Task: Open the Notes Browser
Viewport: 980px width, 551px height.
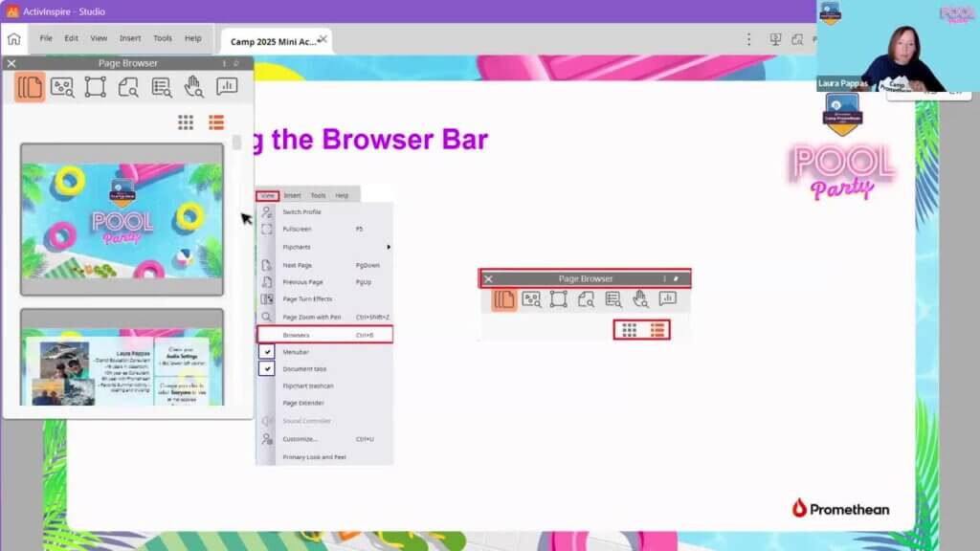Action: click(x=128, y=87)
